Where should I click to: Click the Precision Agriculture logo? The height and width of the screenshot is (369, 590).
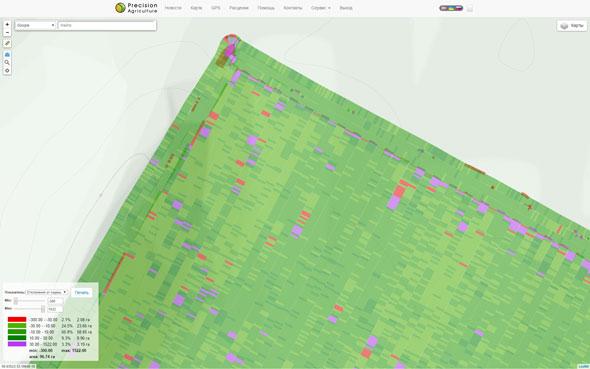coord(136,8)
